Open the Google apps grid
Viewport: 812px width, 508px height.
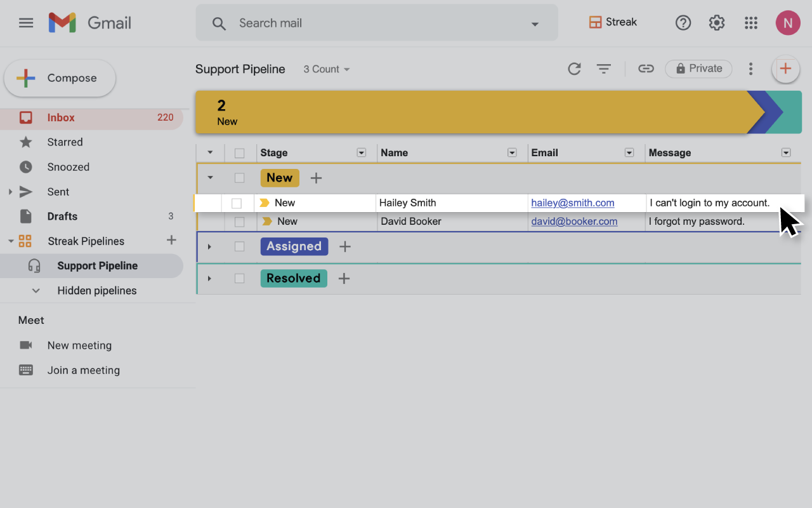coord(751,23)
